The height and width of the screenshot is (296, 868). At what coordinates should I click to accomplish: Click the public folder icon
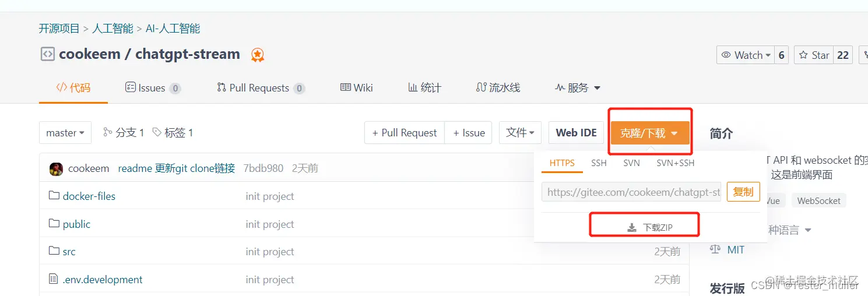click(54, 224)
